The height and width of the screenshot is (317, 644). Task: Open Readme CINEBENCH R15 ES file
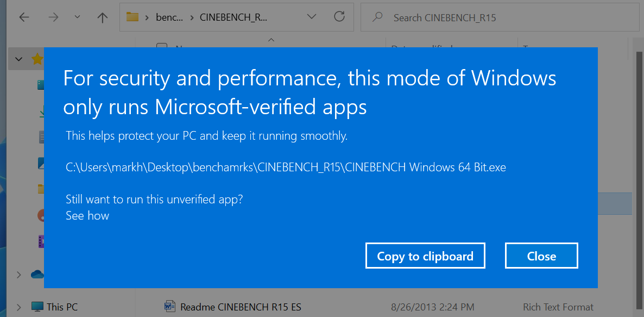coord(240,307)
